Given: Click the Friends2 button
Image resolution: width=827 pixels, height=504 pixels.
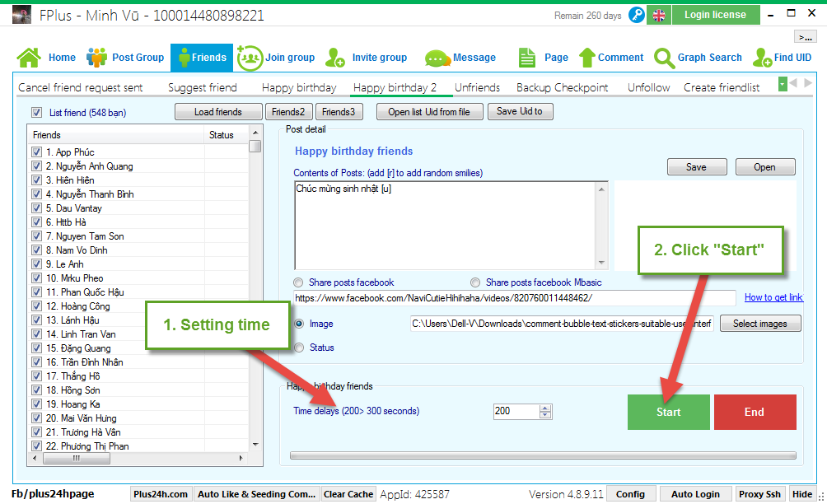Looking at the screenshot, I should (x=288, y=112).
